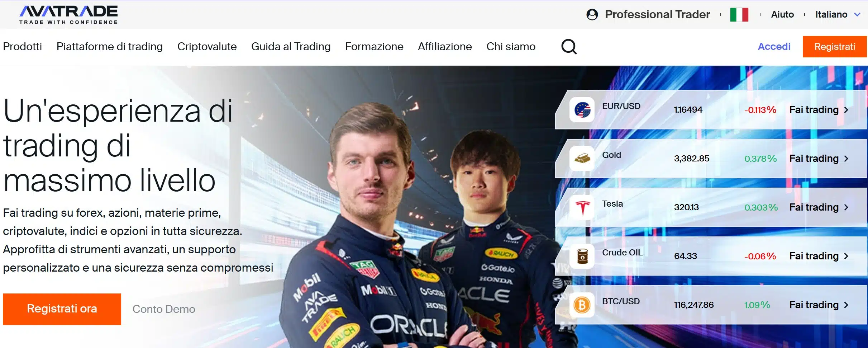The image size is (868, 348).
Task: Open the Formazione menu
Action: [x=374, y=47]
